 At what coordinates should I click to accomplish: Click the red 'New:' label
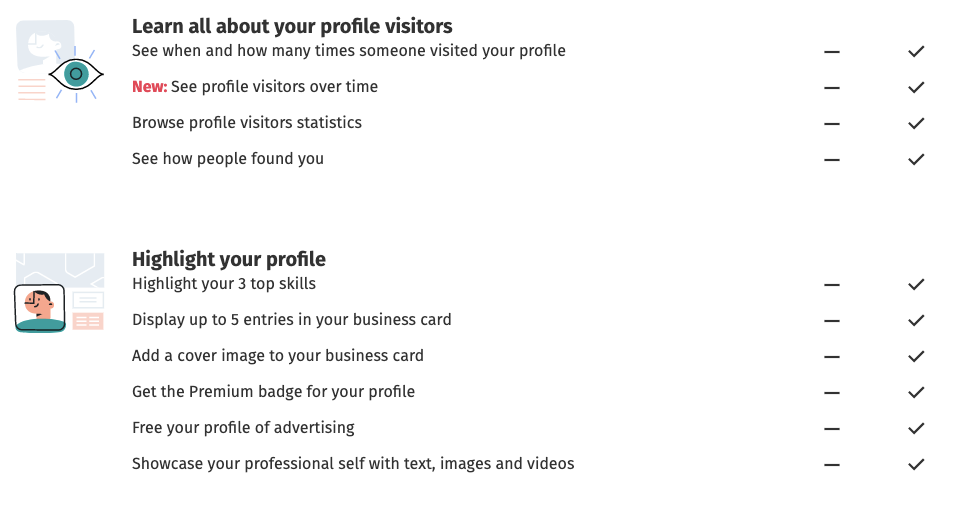[149, 87]
